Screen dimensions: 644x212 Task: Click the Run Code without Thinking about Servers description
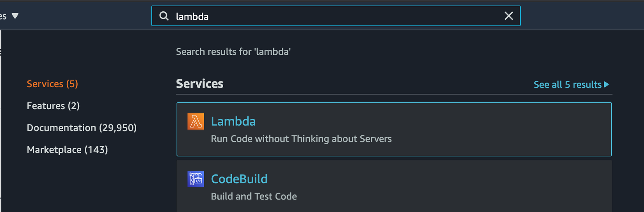pyautogui.click(x=301, y=139)
